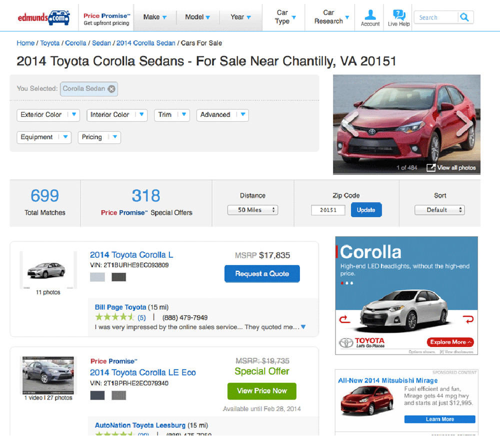Expand the Trim filter dropdown
The height and width of the screenshot is (448, 500).
point(172,115)
